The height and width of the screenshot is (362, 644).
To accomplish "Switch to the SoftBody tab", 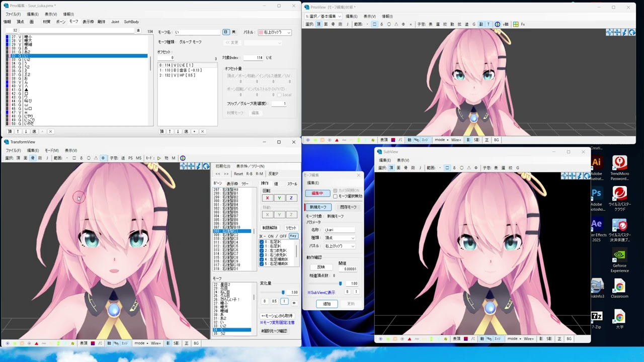I will [x=131, y=22].
